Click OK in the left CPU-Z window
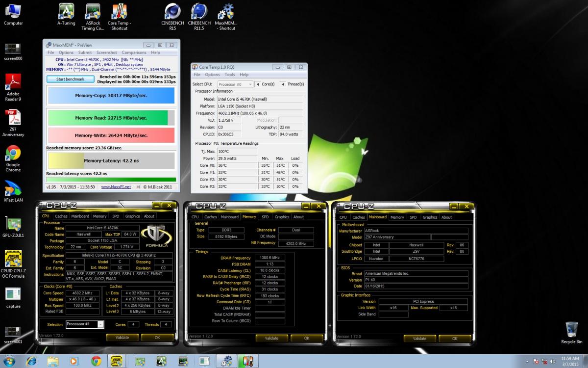The image size is (588, 368). (x=157, y=338)
